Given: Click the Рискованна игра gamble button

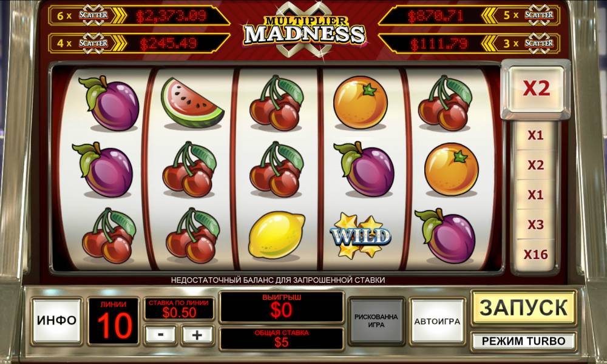Looking at the screenshot, I should pos(376,321).
